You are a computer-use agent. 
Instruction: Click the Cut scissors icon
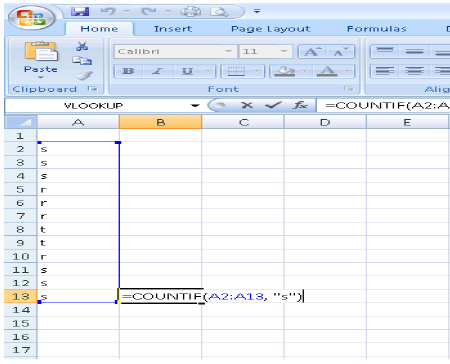click(x=82, y=46)
